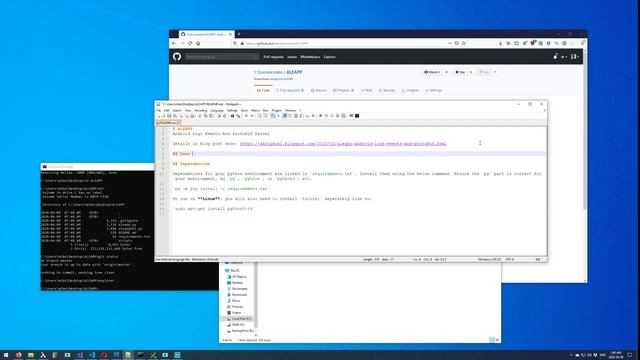Open Pull requests in GitHub header
The image size is (640, 360).
[273, 57]
